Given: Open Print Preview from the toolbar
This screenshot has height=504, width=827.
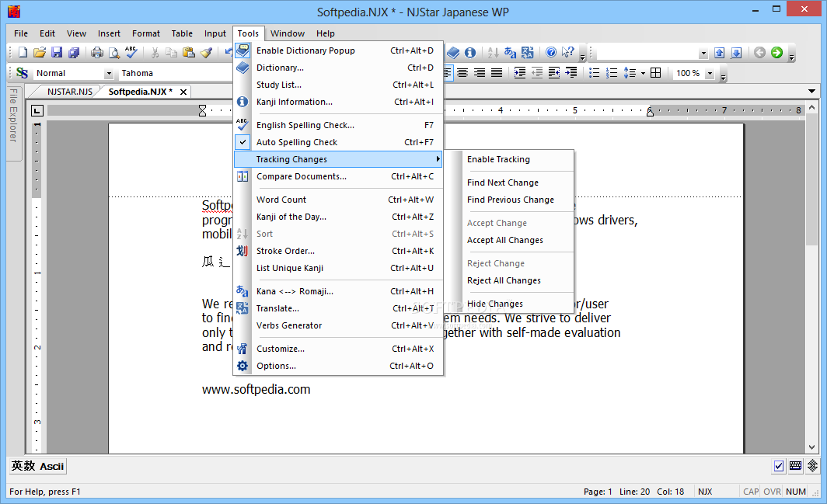Looking at the screenshot, I should [x=114, y=52].
